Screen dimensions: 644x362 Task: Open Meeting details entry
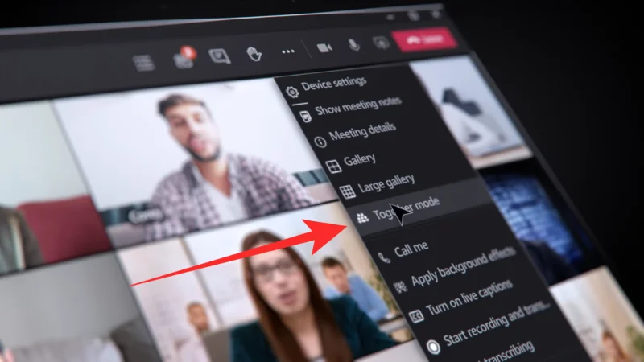356,134
